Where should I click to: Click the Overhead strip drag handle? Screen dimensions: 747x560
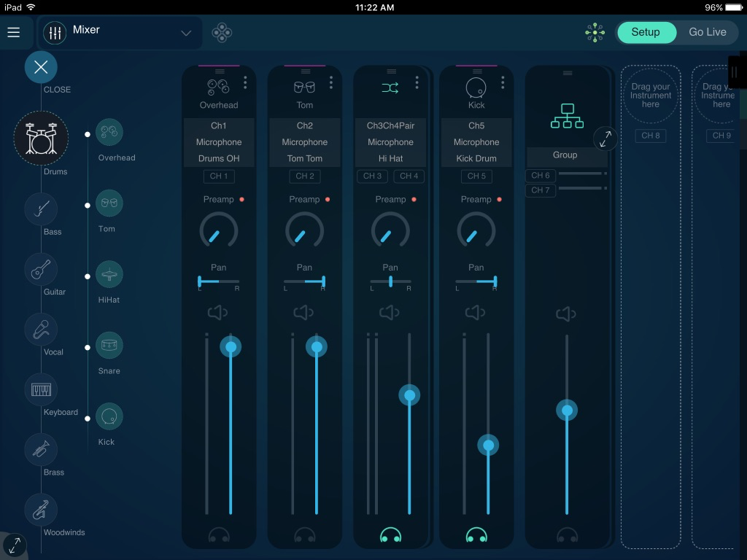[220, 71]
